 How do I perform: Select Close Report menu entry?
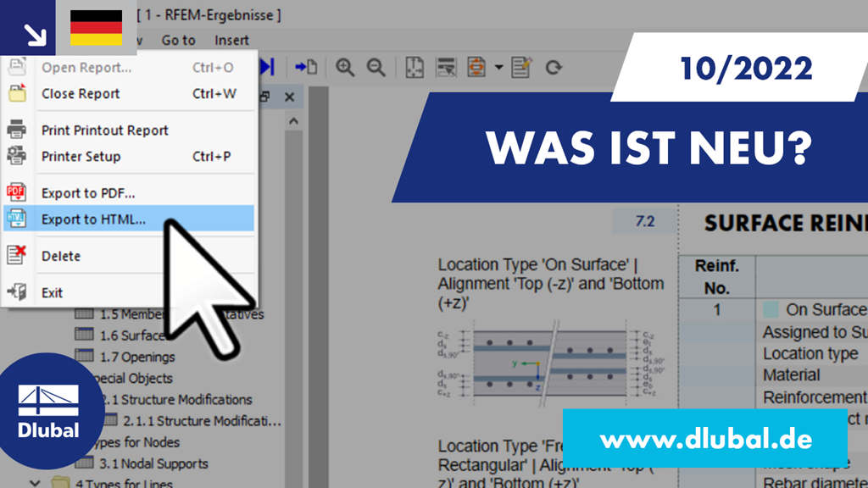[x=129, y=93]
